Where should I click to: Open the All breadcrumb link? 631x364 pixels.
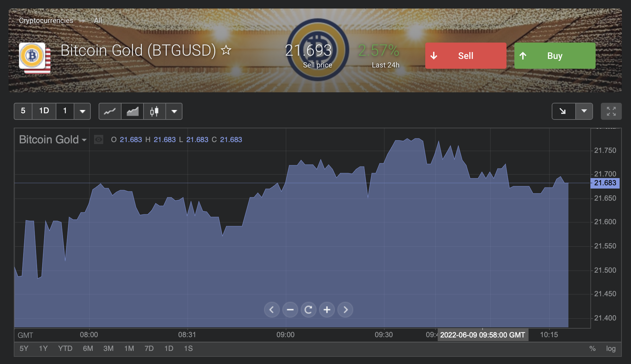pos(98,20)
